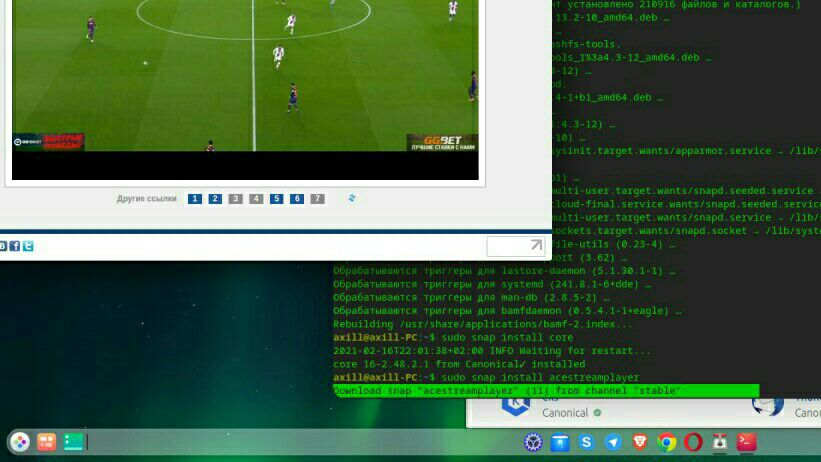Image resolution: width=821 pixels, height=462 pixels.
Task: Share via Twitter icon
Action: [28, 246]
